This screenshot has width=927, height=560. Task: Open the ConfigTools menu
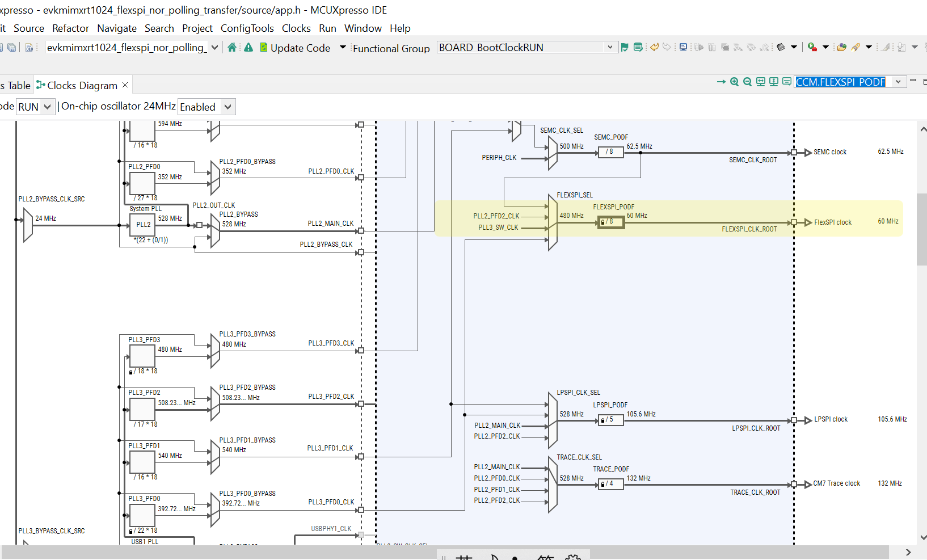[247, 28]
